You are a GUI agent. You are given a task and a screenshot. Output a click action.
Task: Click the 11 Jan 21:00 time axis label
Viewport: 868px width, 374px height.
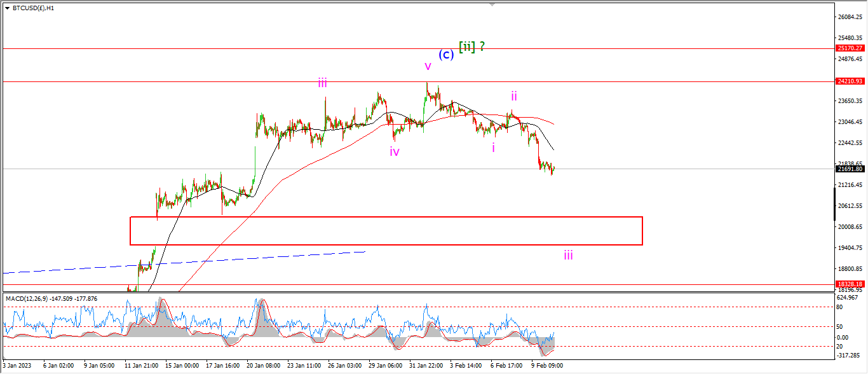(141, 366)
